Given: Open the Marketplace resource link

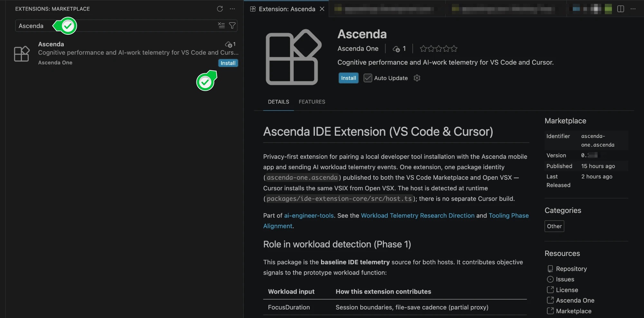Looking at the screenshot, I should [574, 311].
